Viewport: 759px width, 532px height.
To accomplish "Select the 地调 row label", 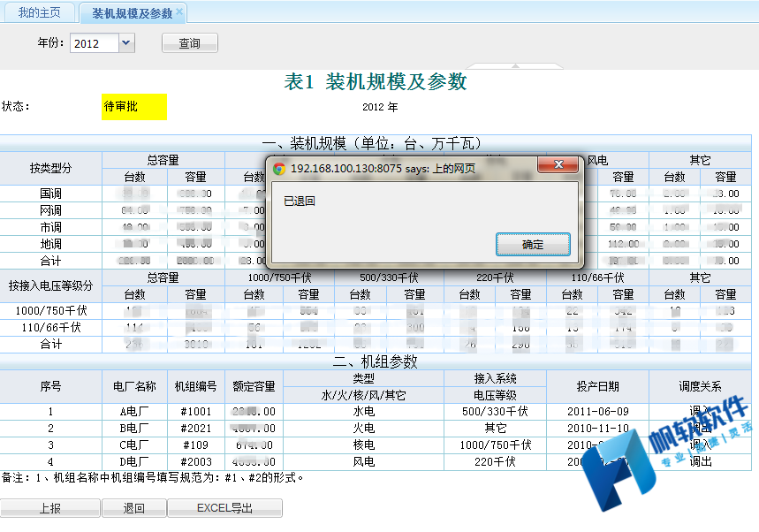I will (51, 244).
